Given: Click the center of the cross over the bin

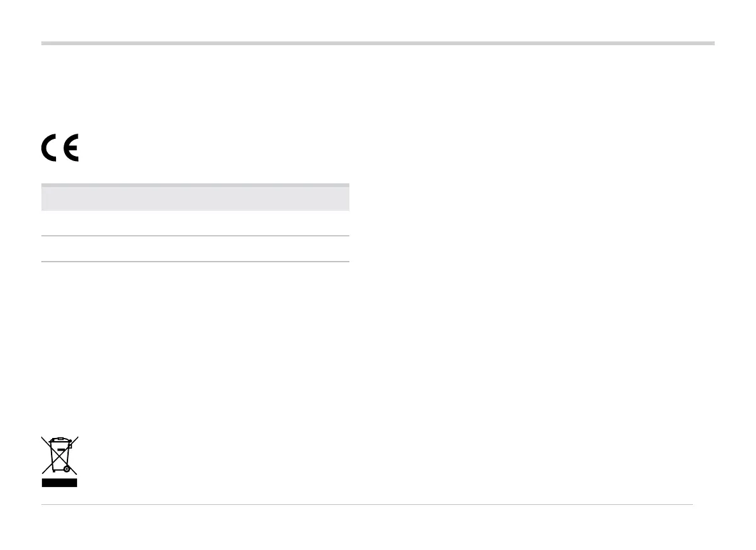Looking at the screenshot, I should tap(60, 455).
